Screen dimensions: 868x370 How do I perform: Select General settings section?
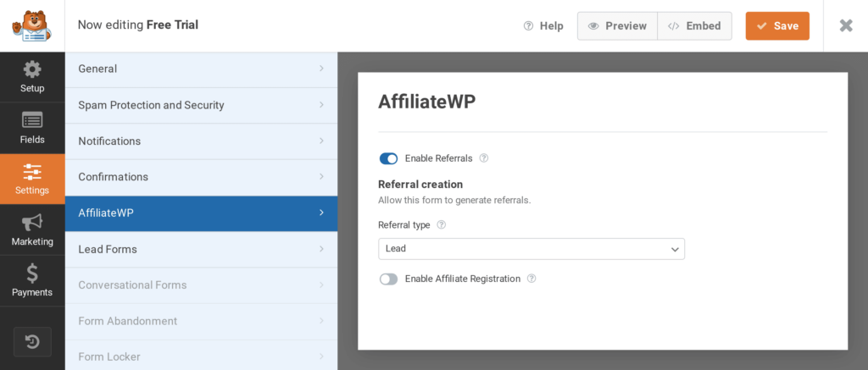(202, 69)
